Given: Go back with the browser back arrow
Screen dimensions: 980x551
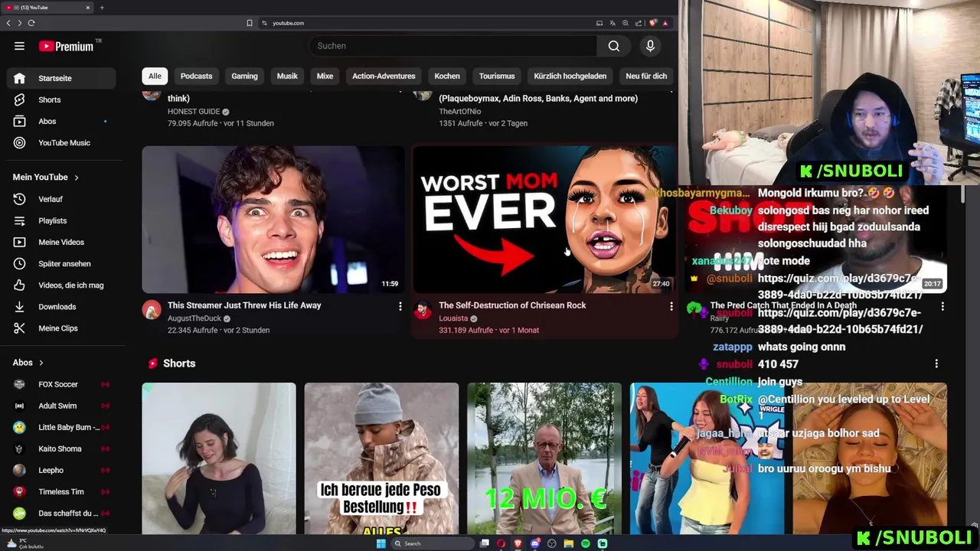Looking at the screenshot, I should [x=8, y=23].
